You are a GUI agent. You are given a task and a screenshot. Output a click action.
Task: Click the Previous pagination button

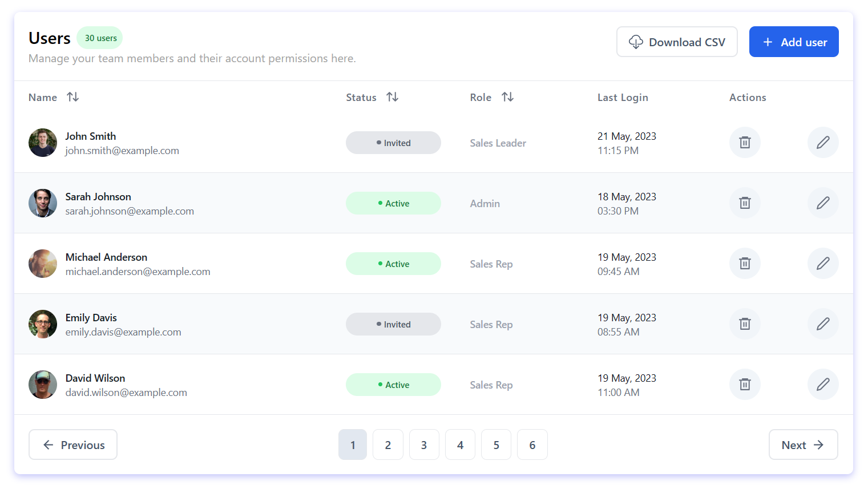pyautogui.click(x=73, y=444)
